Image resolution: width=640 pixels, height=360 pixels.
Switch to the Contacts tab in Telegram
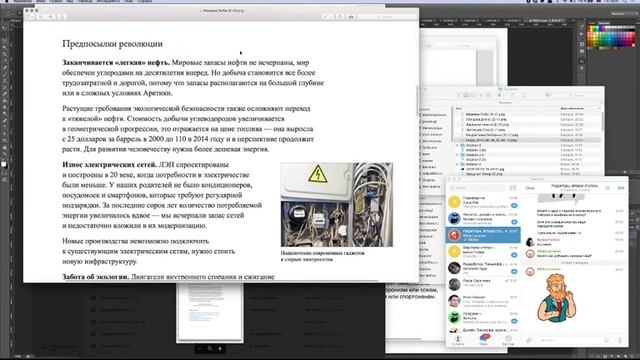tap(458, 340)
